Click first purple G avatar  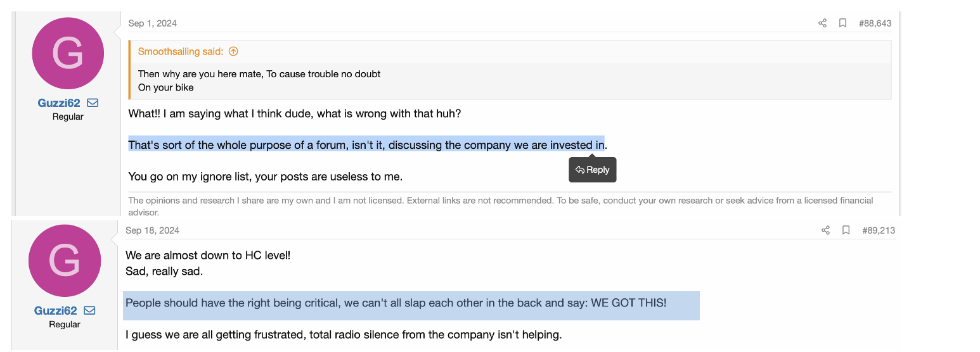[x=68, y=53]
